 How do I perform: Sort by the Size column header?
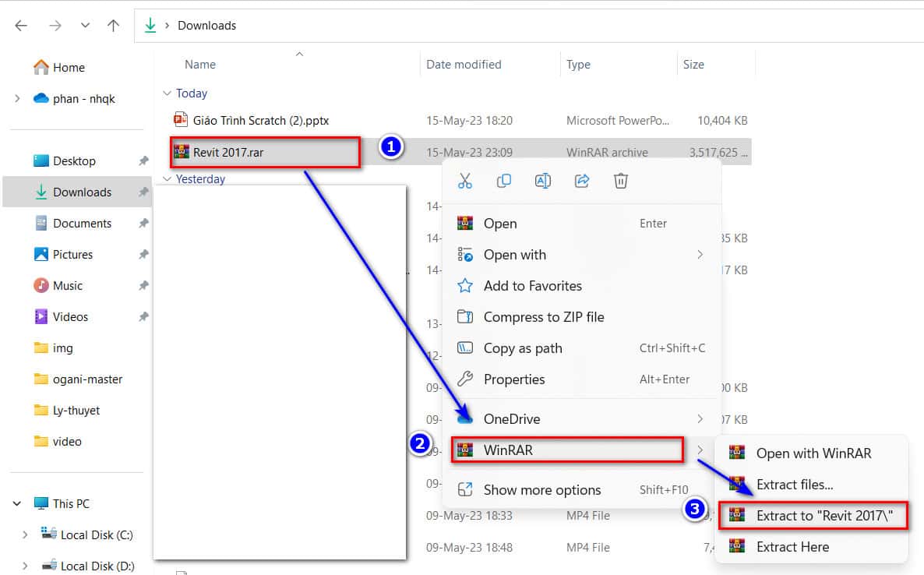[693, 65]
